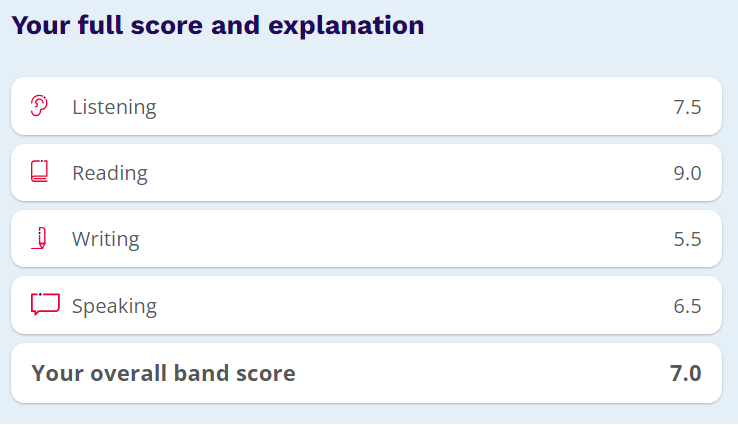Click the Speaking score 6.5

click(x=687, y=306)
